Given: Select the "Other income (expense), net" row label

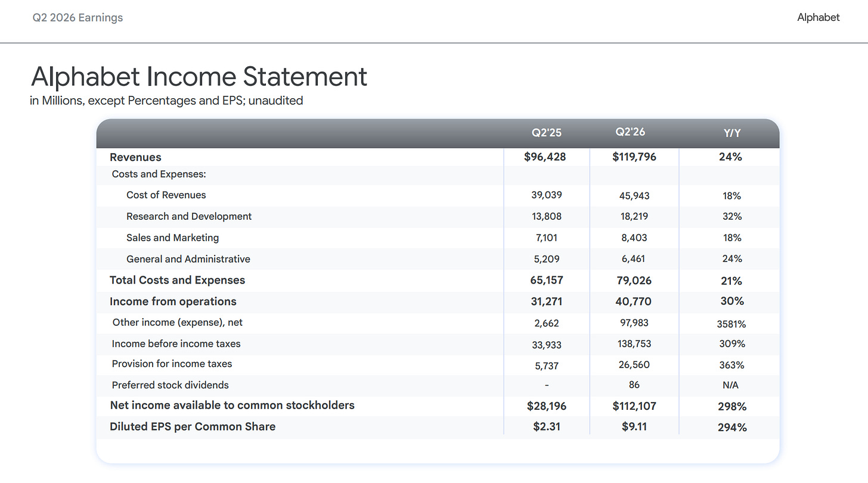Looking at the screenshot, I should point(177,322).
